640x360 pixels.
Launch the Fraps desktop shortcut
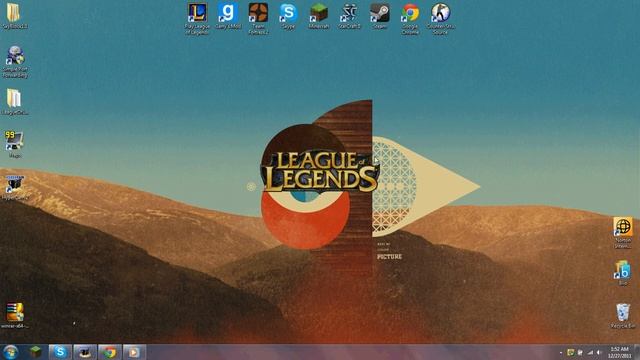click(14, 144)
